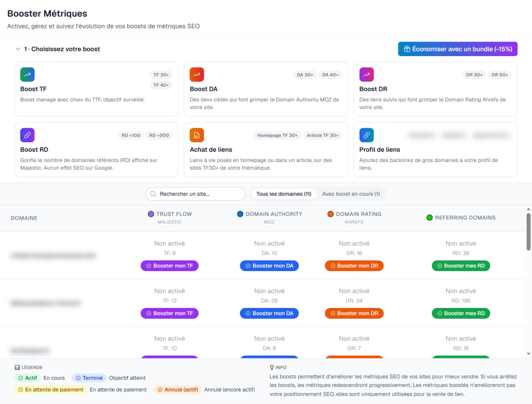Focus the 'Rechercher un site...' search field
Viewport: 532px width, 404px height.
pos(195,194)
